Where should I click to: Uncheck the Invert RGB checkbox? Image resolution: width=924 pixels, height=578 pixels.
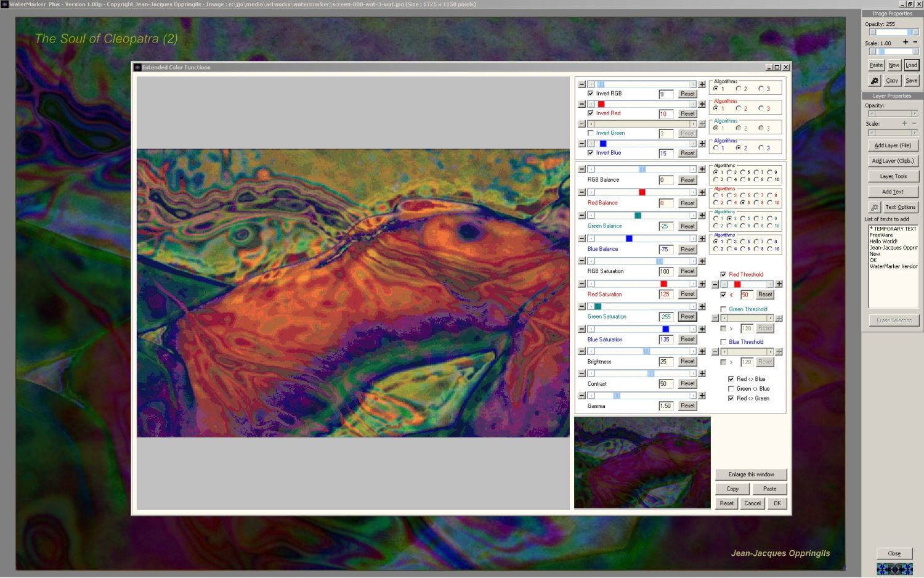[591, 94]
